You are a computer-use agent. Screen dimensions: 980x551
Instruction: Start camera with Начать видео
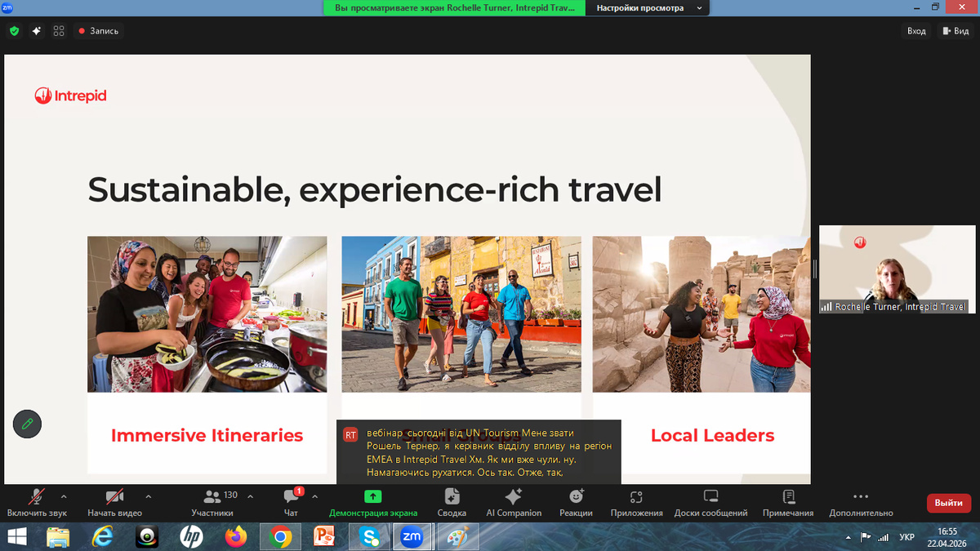114,501
